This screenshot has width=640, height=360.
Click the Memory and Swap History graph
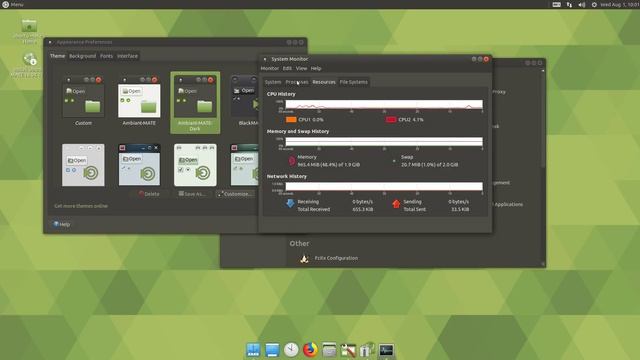coord(384,142)
